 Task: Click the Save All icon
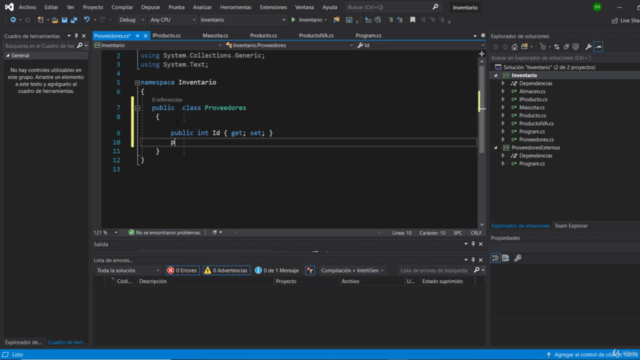click(x=74, y=20)
